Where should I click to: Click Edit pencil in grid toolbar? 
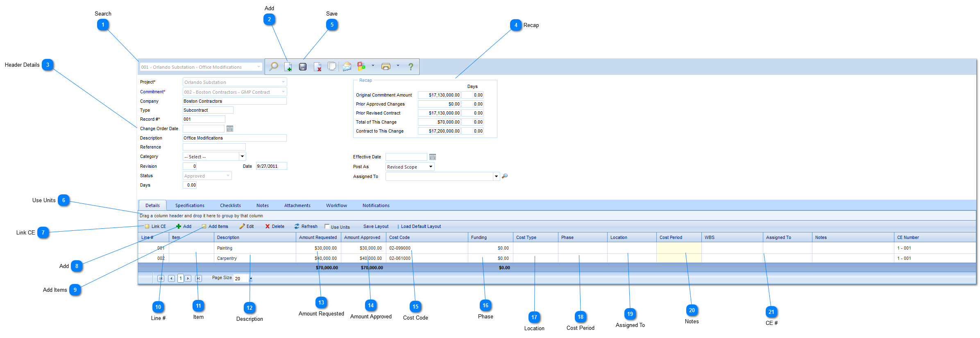click(247, 226)
